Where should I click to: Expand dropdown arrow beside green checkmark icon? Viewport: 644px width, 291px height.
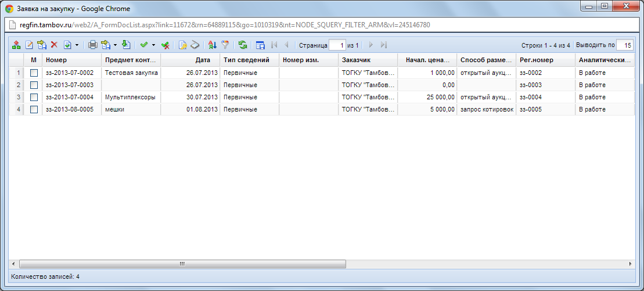(153, 45)
